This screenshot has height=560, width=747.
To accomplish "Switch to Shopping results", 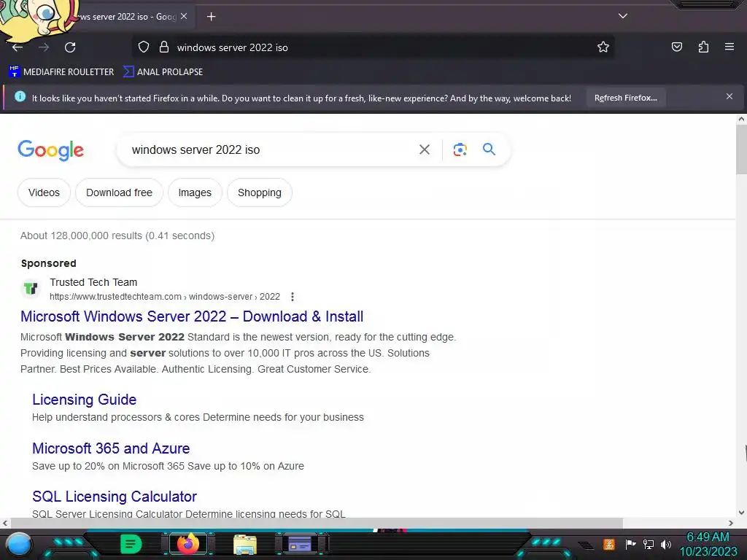I will [260, 192].
